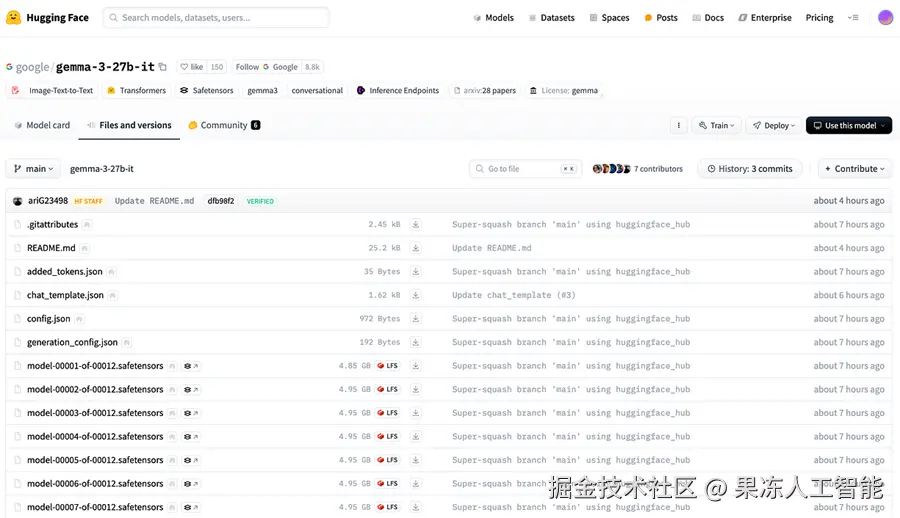
Task: Open the user profile avatar menu
Action: tap(886, 18)
